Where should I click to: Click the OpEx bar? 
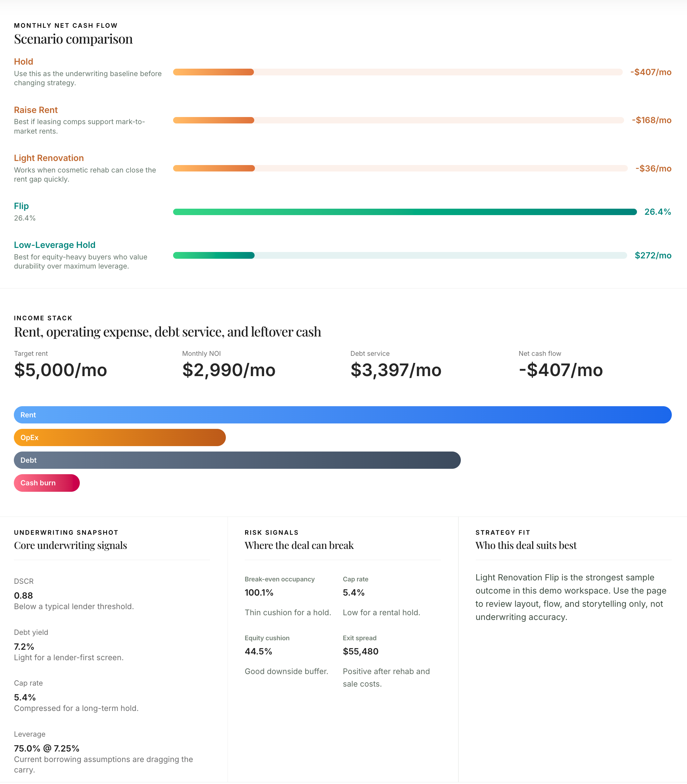point(119,437)
